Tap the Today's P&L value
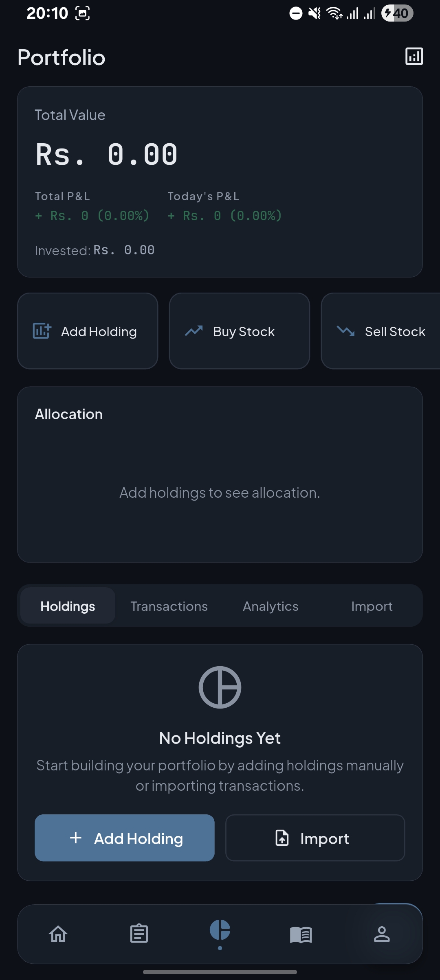 224,215
